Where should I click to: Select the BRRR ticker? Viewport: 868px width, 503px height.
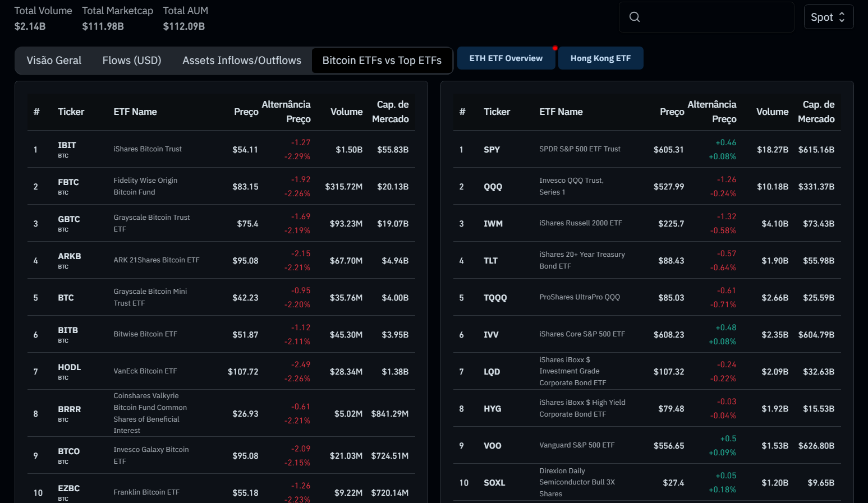tap(70, 409)
